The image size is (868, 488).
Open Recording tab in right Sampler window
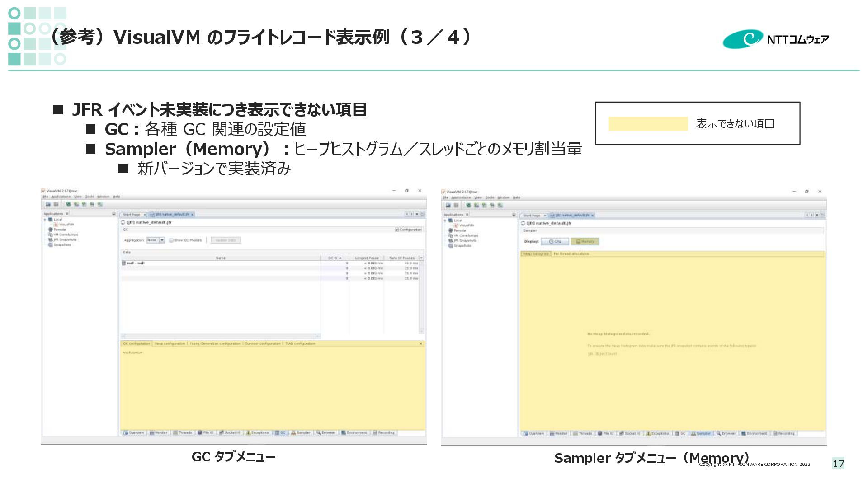click(x=783, y=434)
